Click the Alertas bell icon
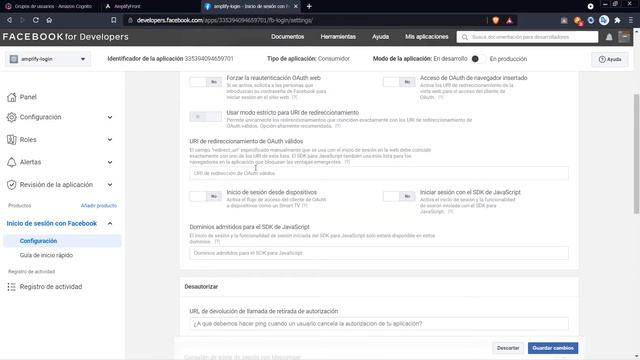This screenshot has height=360, width=640. tap(11, 162)
